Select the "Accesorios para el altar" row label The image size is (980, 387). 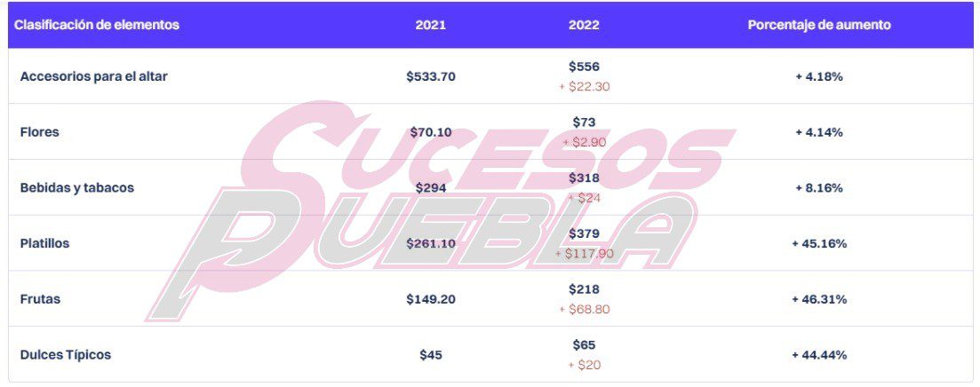(94, 76)
